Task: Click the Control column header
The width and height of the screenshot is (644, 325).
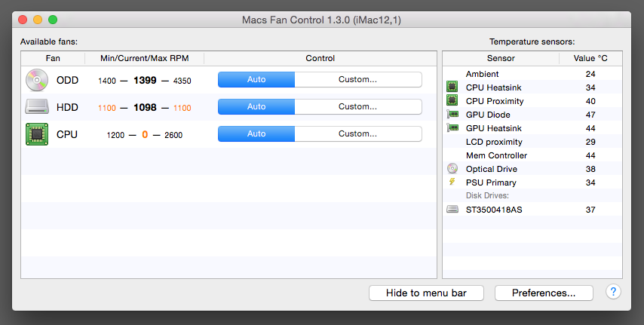Action: 320,58
